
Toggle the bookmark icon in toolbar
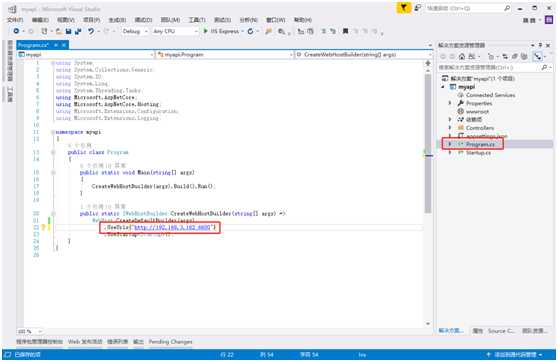coord(345,31)
